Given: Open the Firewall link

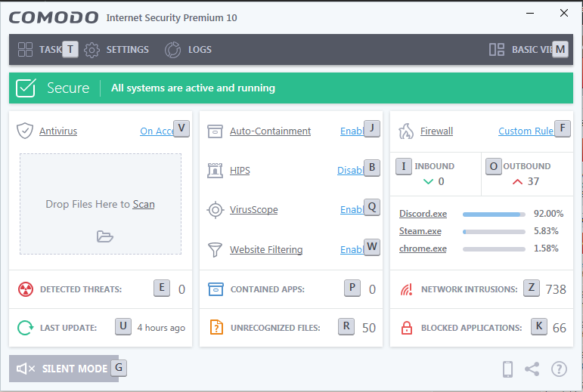Looking at the screenshot, I should (x=436, y=131).
